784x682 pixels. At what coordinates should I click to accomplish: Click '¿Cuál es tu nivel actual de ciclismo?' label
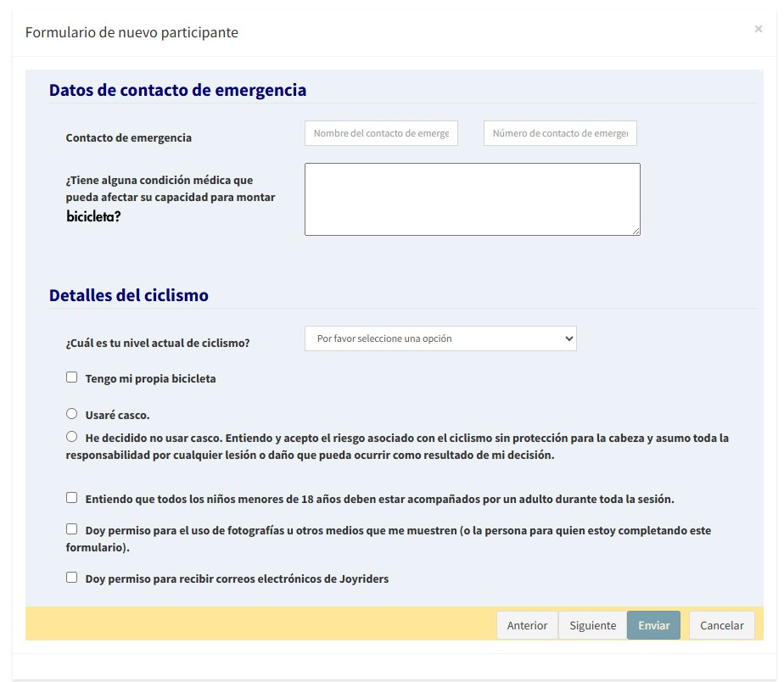[x=158, y=343]
